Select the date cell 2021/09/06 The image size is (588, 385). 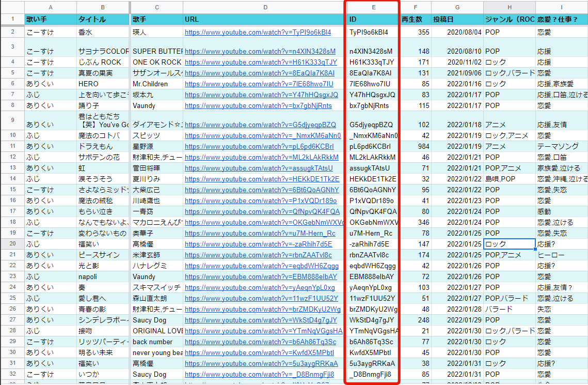[457, 73]
